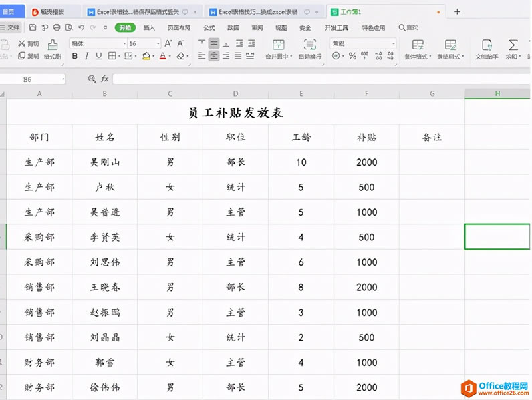Open the File (文件) menu
The image size is (532, 400).
pos(10,27)
